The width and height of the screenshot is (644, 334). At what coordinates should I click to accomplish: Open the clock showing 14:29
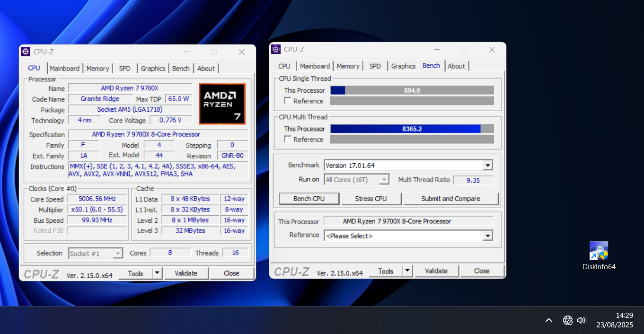click(x=615, y=320)
